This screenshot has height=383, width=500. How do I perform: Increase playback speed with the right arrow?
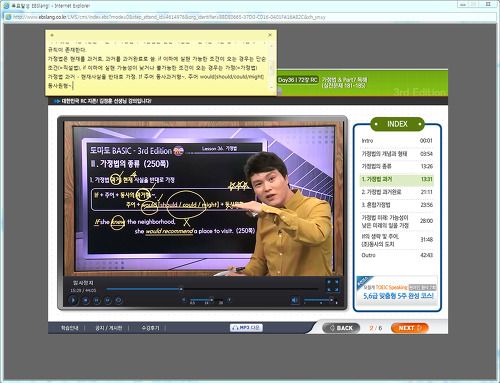click(229, 300)
